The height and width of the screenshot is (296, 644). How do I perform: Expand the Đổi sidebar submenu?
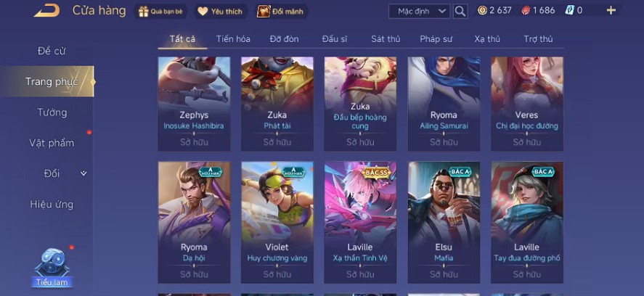[83, 173]
